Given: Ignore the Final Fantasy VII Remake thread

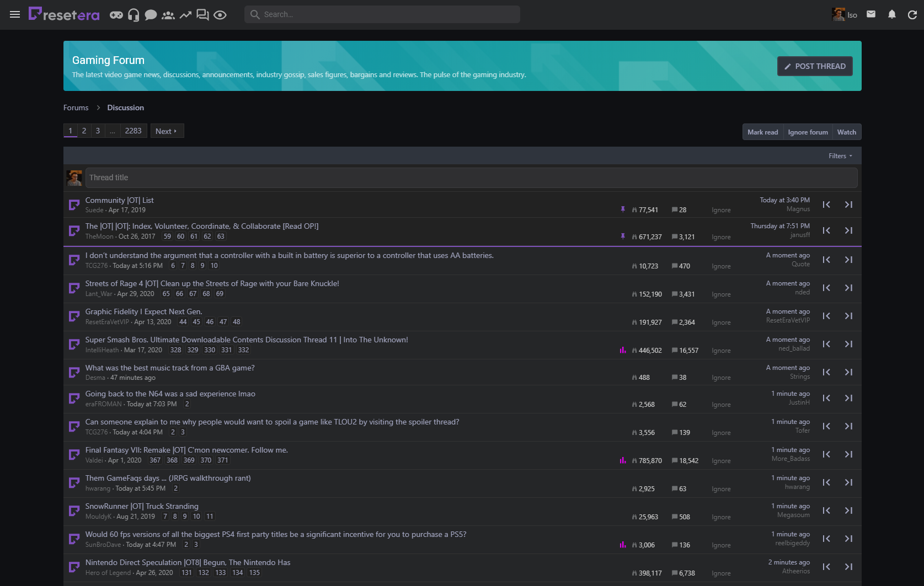Looking at the screenshot, I should (x=721, y=461).
